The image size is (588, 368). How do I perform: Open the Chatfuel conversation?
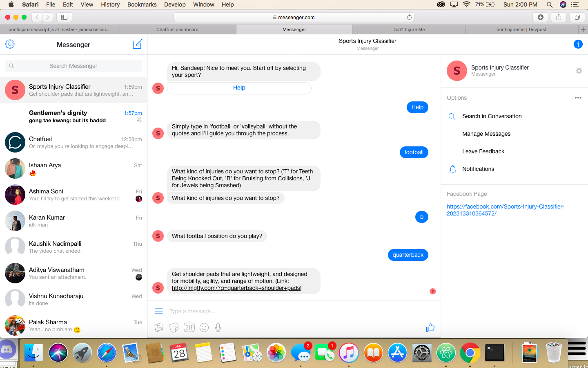pyautogui.click(x=73, y=142)
